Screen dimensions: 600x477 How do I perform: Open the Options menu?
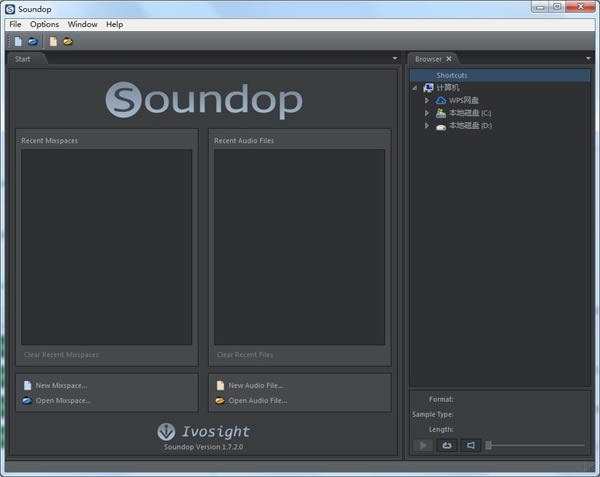[x=44, y=24]
